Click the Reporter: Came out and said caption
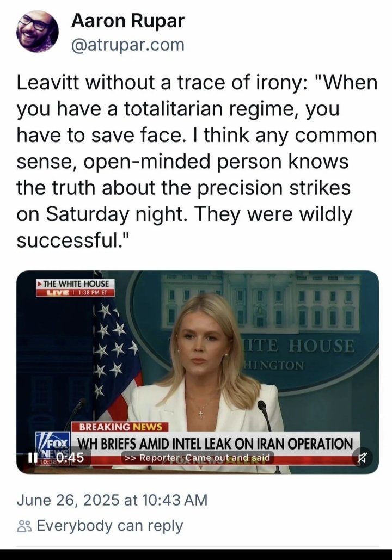The width and height of the screenshot is (392, 560). [198, 458]
